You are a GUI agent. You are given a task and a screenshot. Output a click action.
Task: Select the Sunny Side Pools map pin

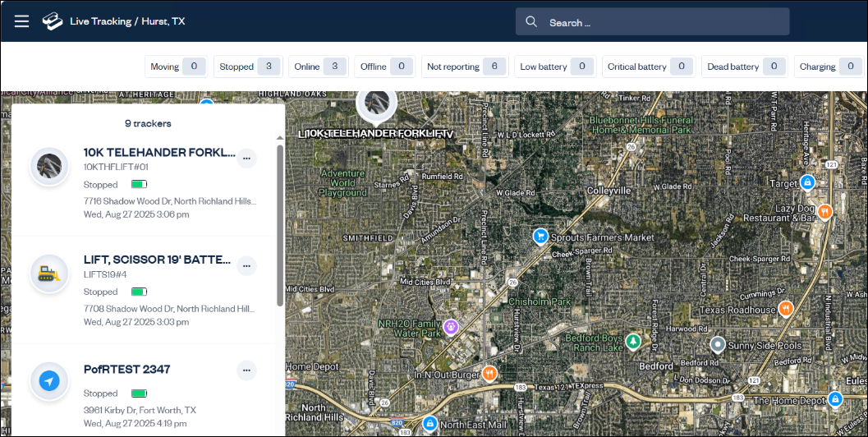point(717,344)
